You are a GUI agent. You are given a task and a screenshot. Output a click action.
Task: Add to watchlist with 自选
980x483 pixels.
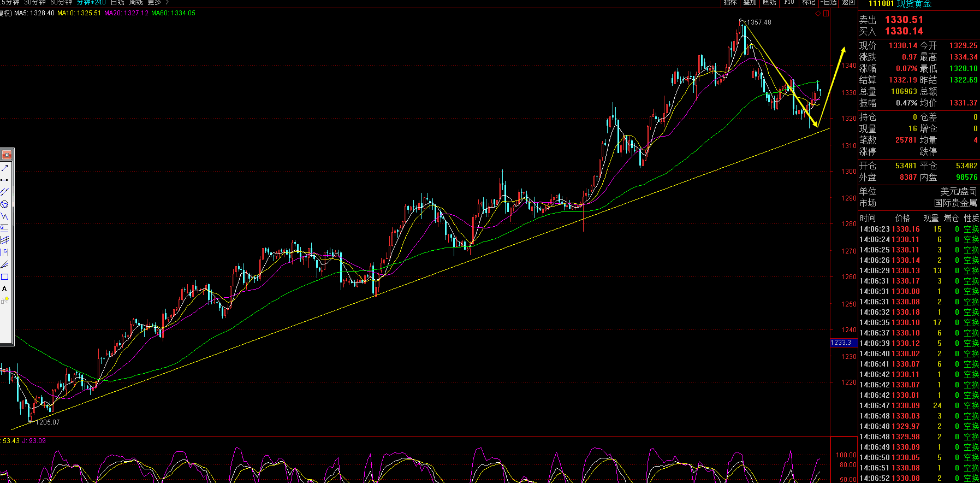point(829,3)
